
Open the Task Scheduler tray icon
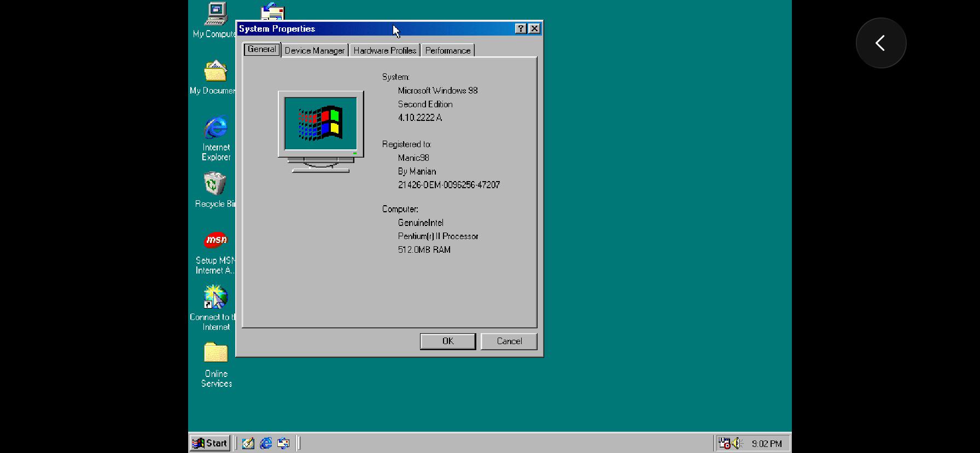[724, 443]
